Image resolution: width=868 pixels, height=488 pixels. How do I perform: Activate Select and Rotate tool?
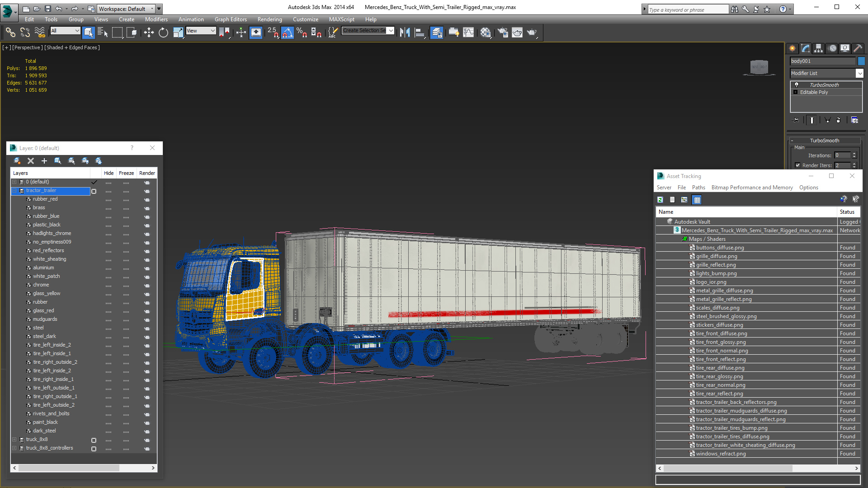[x=163, y=32]
